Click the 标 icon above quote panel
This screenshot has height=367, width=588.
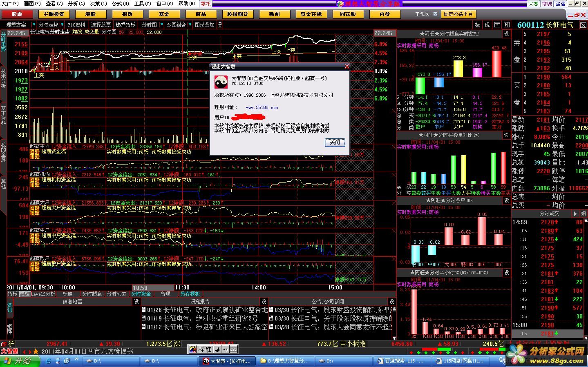click(477, 25)
